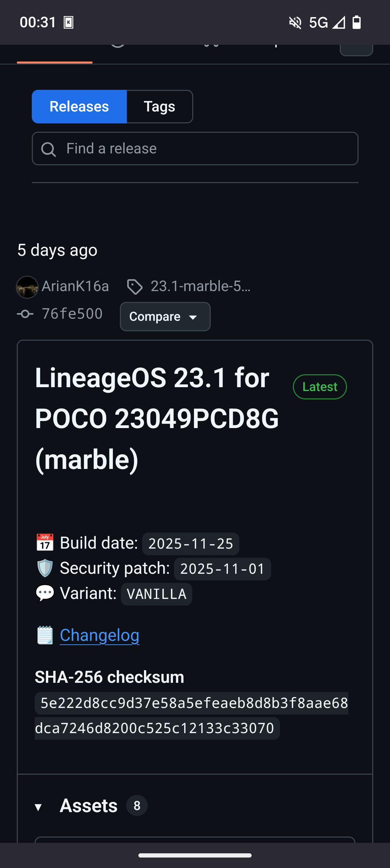
Task: Open the Changelog link
Action: pos(100,635)
